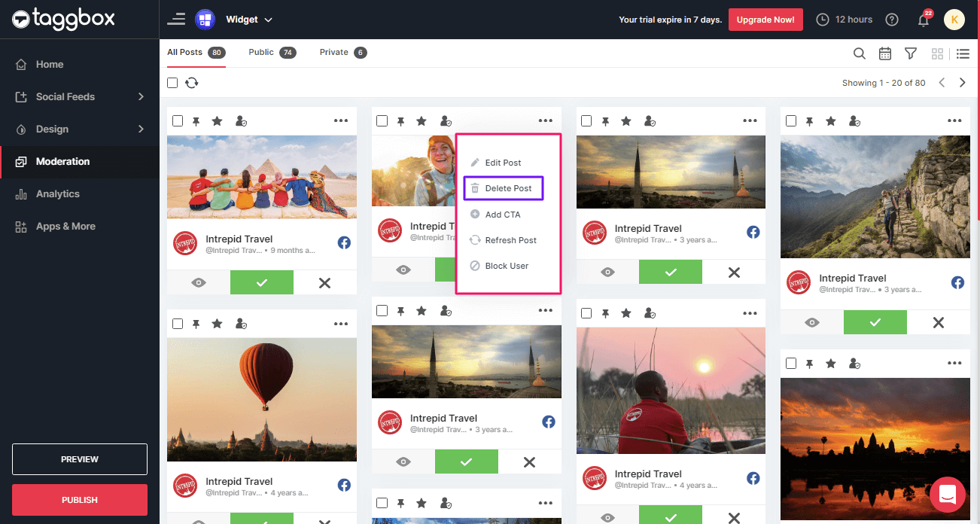Click the search magnifier icon
The image size is (980, 524).
[859, 53]
